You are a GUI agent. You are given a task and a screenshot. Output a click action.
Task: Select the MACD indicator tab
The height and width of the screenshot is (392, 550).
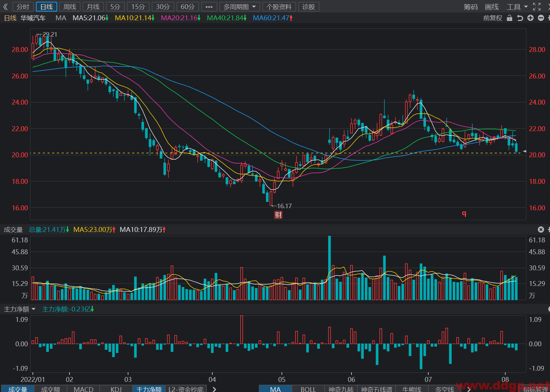point(83,389)
